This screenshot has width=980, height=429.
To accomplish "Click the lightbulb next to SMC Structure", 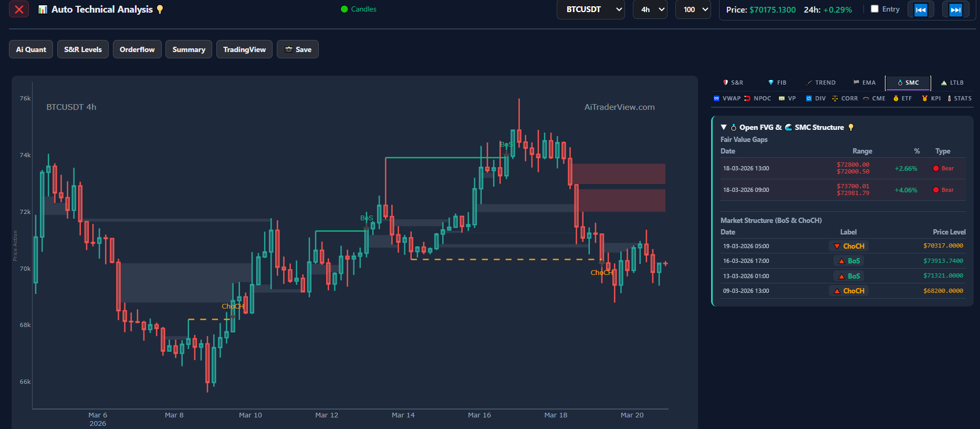I will click(x=851, y=127).
